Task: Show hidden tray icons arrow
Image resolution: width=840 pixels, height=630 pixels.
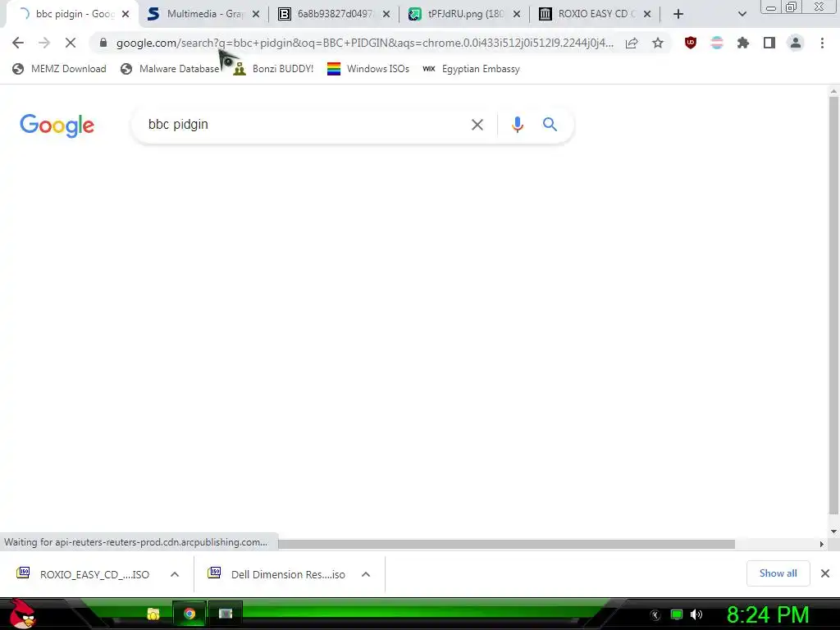Action: pyautogui.click(x=655, y=615)
